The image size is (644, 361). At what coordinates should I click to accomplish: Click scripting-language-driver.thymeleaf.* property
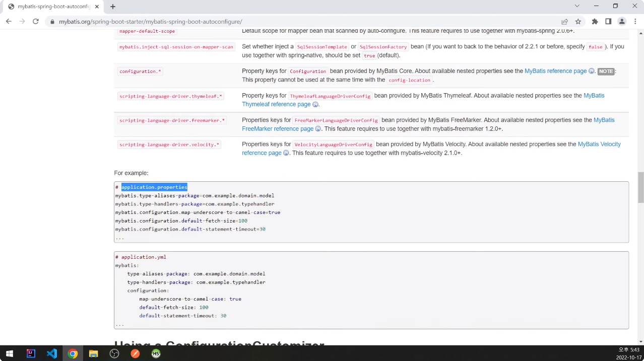point(171,96)
